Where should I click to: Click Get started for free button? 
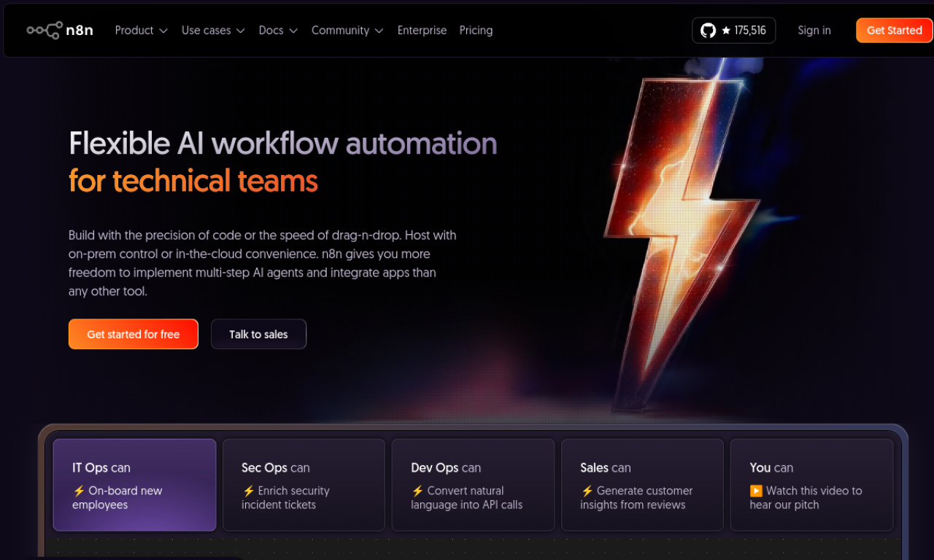tap(133, 334)
